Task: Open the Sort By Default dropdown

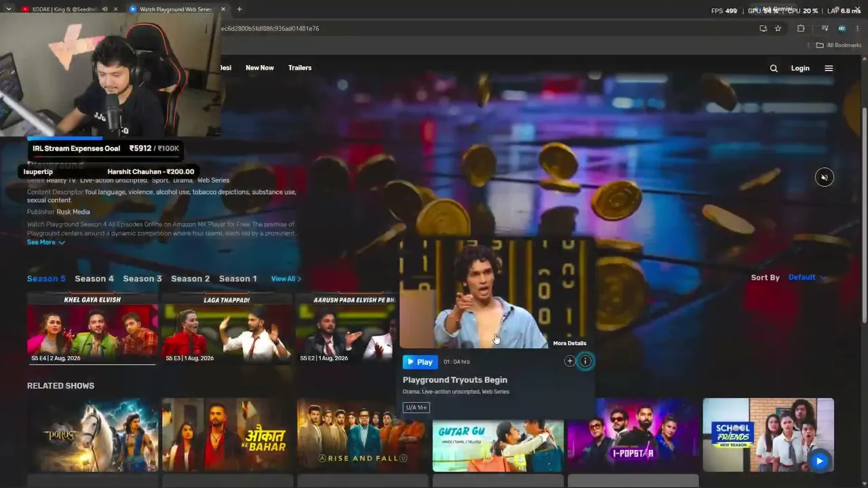Action: coord(808,277)
